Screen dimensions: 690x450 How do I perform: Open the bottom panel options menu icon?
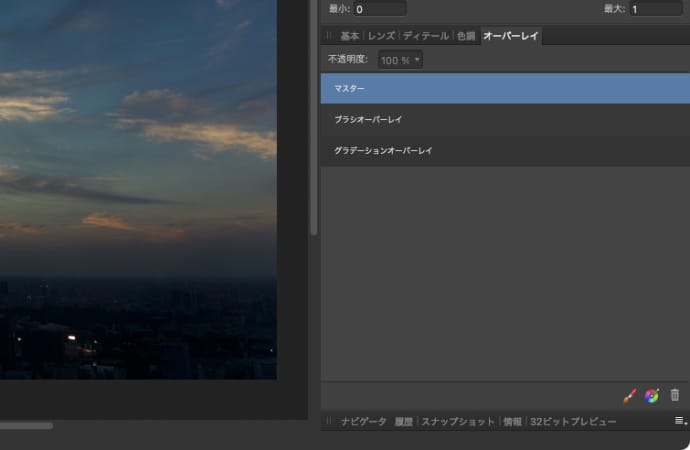point(680,421)
